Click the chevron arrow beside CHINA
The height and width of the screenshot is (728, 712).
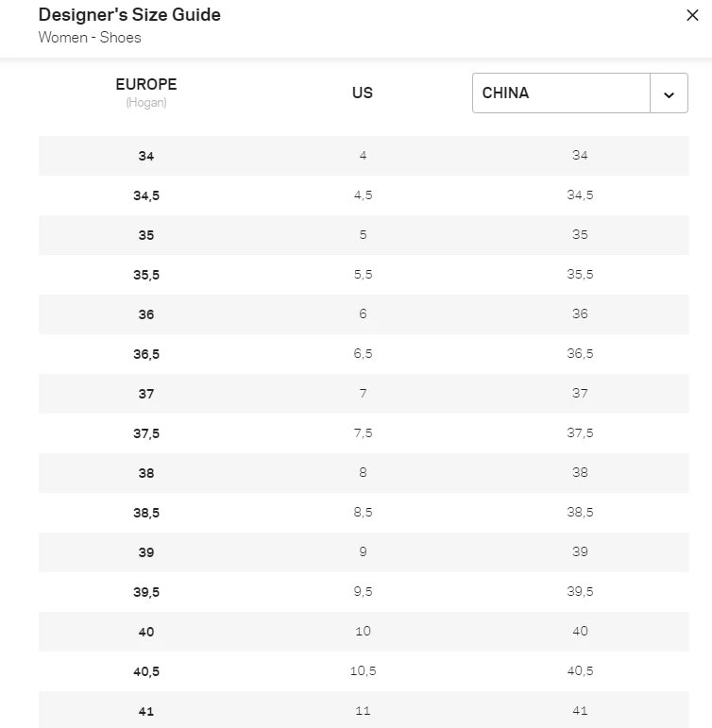[x=670, y=94]
